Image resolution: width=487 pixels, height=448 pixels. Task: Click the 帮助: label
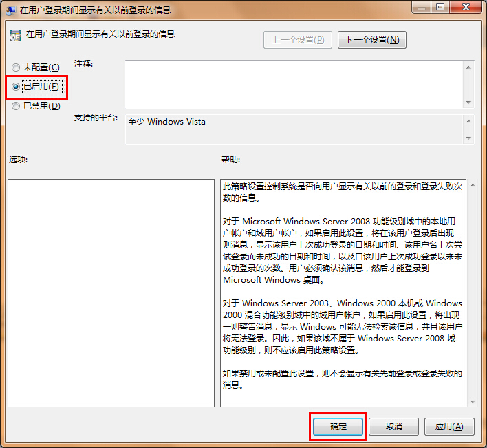point(230,160)
